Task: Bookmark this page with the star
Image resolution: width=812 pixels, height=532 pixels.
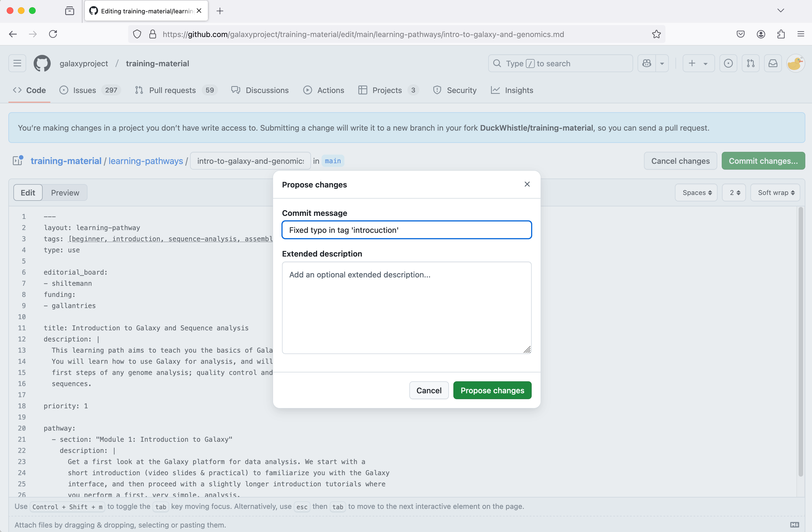Action: 656,34
